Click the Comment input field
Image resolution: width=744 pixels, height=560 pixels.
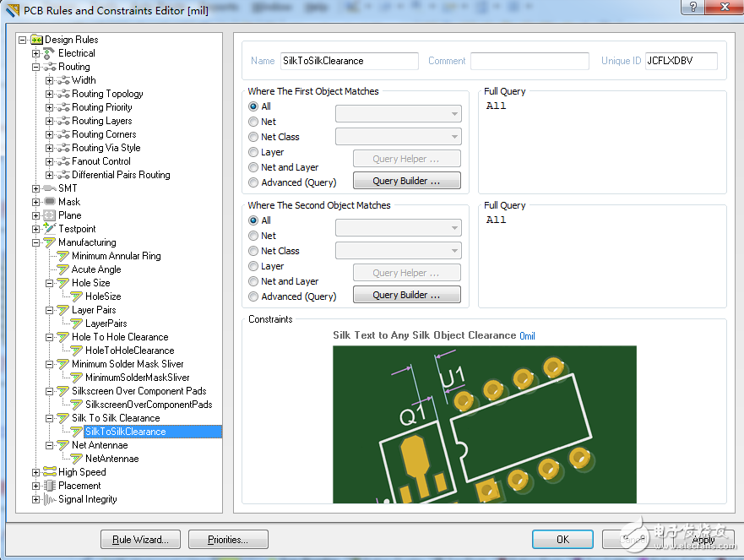coord(529,61)
